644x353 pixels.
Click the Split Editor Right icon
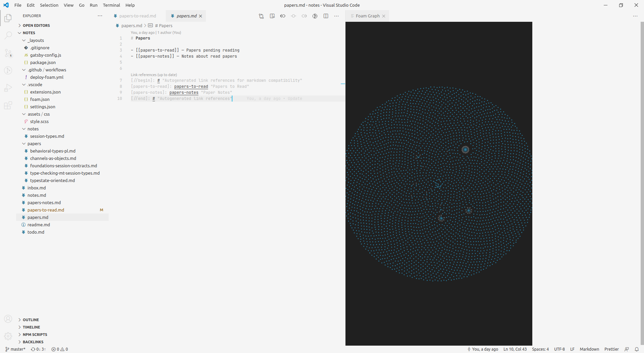point(326,16)
